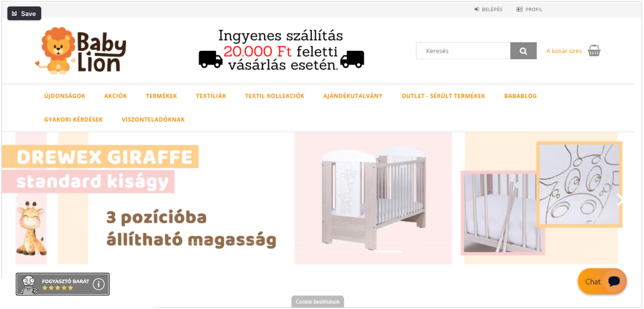Viewport: 644px width, 309px height.
Task: Focus the Keresés search field
Action: point(463,51)
